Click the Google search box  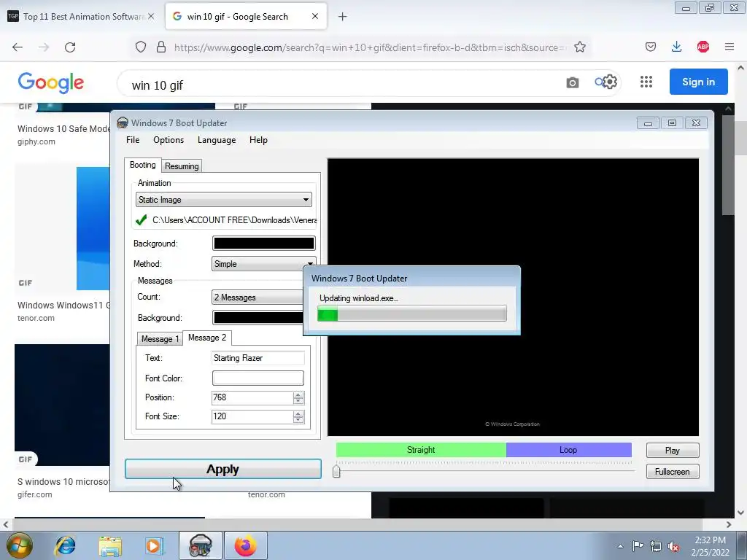click(343, 85)
